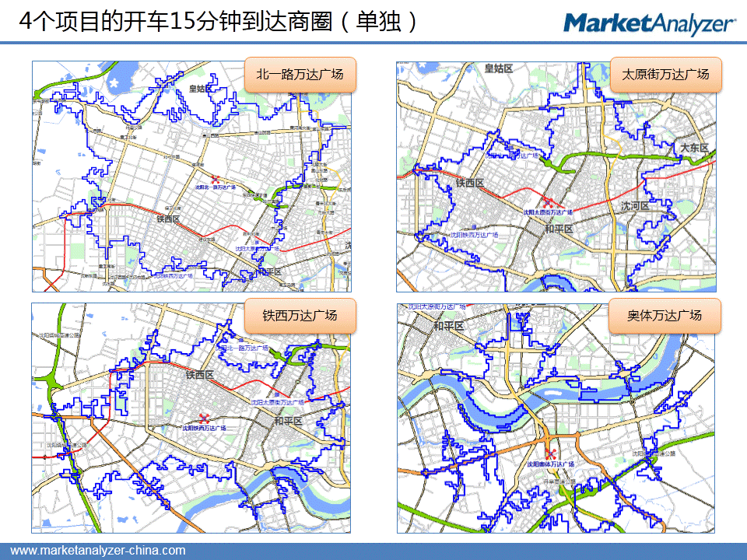Viewport: 747px width, 560px height.
Task: Open the www.marketanalyzer-china.com footer link
Action: click(97, 551)
